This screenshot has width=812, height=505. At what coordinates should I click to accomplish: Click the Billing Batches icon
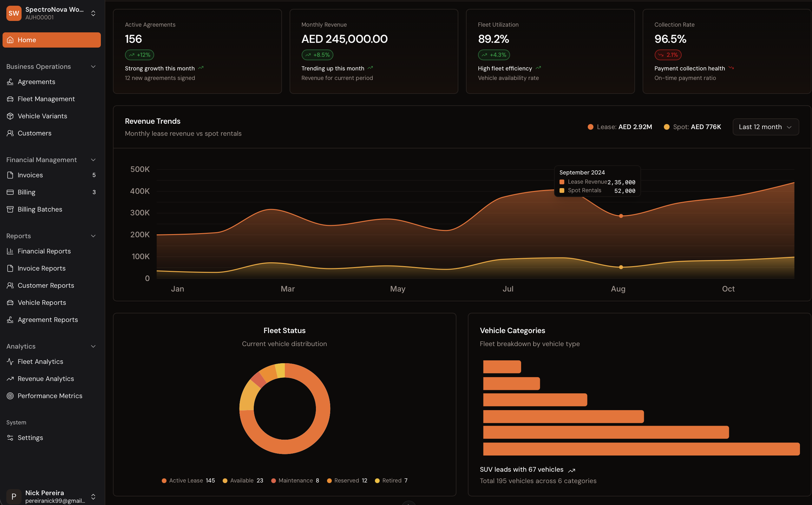10,209
